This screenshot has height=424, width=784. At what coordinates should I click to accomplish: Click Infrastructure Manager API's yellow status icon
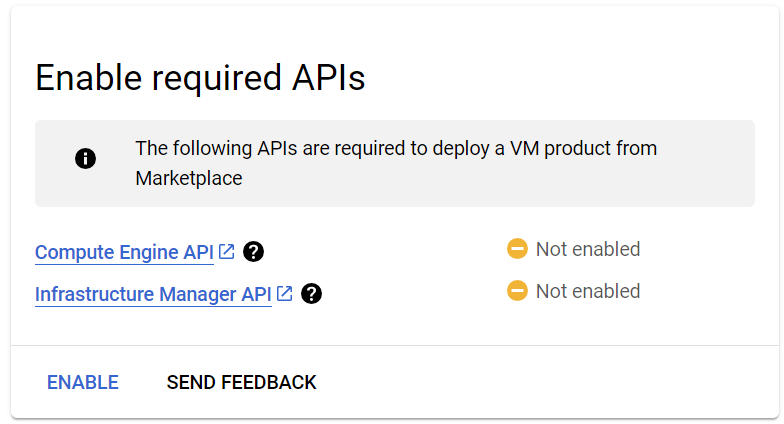point(517,291)
